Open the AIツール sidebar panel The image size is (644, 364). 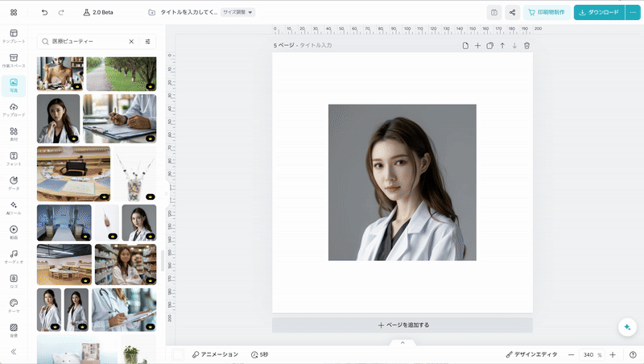[x=14, y=208]
